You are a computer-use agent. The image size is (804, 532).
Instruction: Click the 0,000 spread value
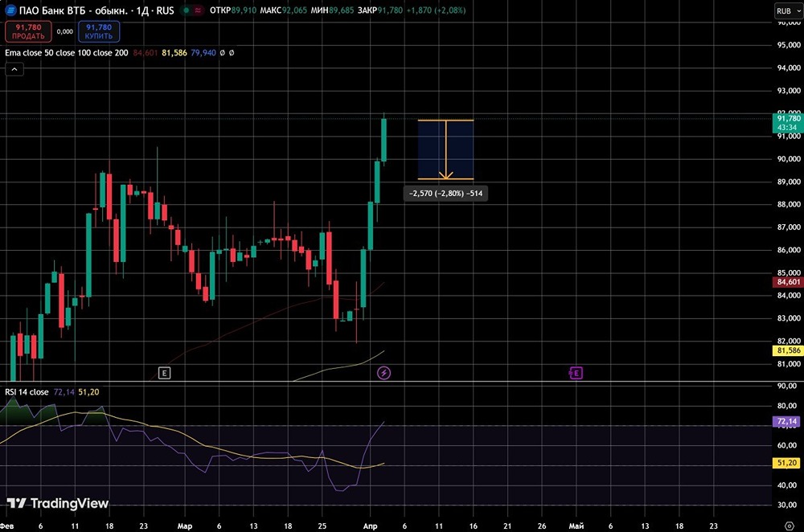[64, 32]
